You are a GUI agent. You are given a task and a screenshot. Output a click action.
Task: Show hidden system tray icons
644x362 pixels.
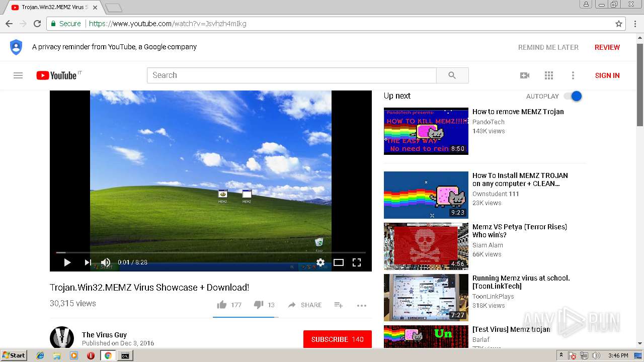pos(561,355)
